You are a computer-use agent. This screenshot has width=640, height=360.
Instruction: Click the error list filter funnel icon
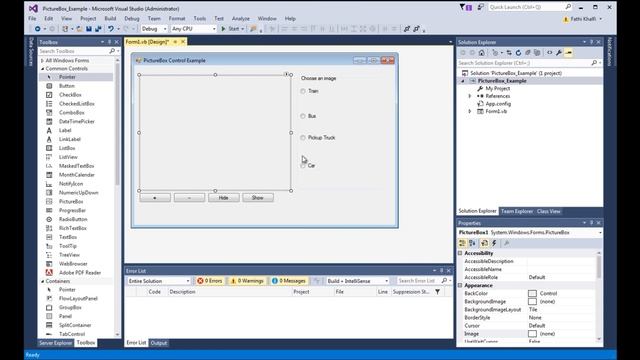point(437,292)
